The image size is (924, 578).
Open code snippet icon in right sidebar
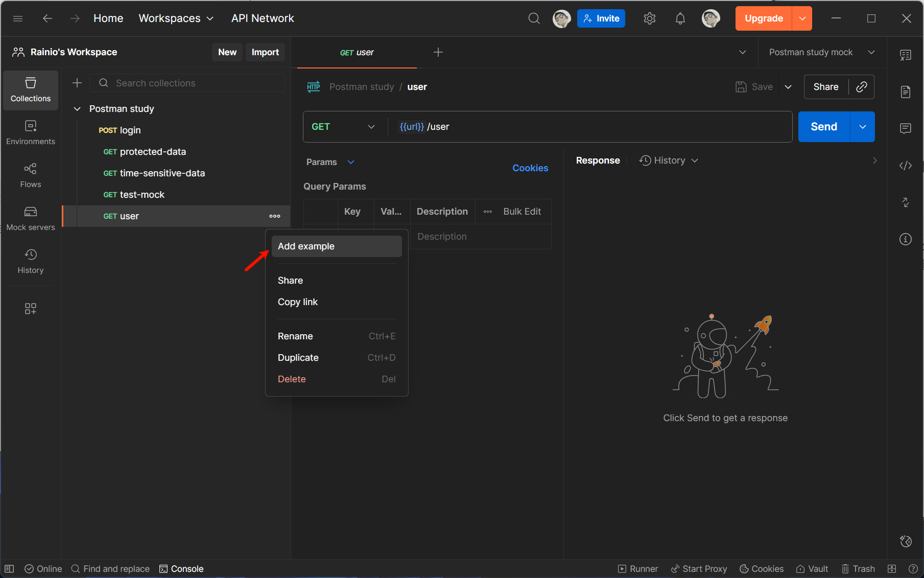906,166
